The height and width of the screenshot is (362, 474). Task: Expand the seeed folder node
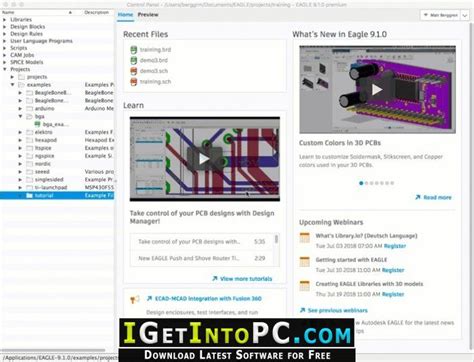[20, 172]
